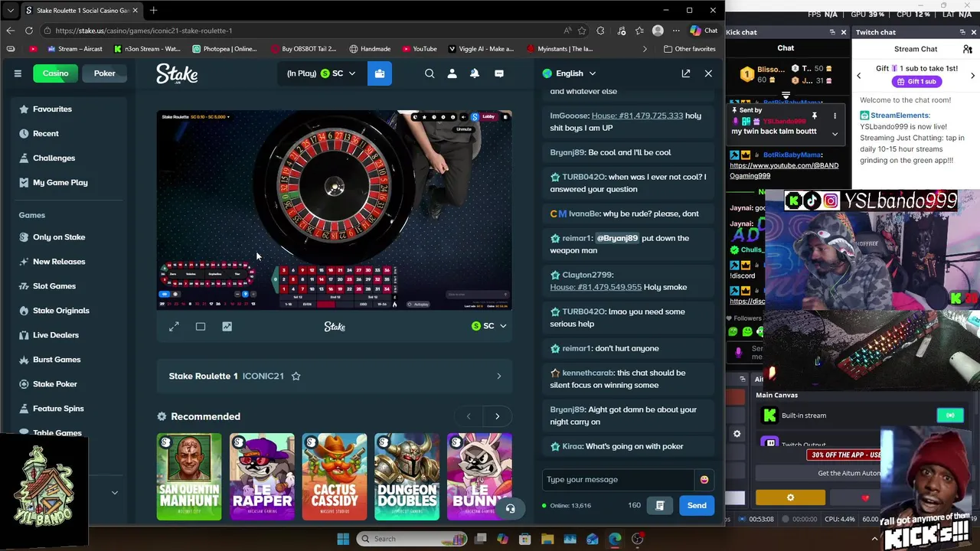Open Twitch chat community users icon

968,49
